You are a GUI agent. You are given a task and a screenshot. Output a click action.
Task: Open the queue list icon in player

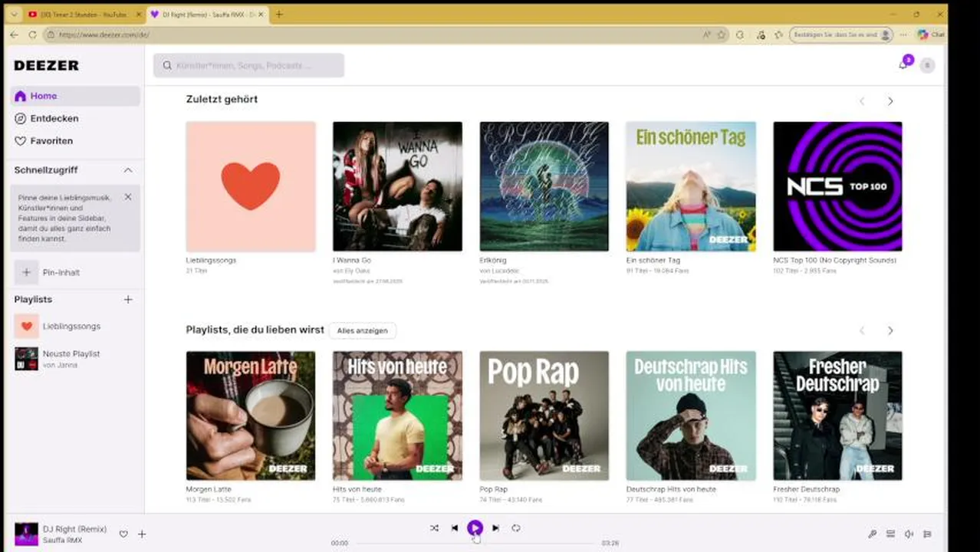890,534
